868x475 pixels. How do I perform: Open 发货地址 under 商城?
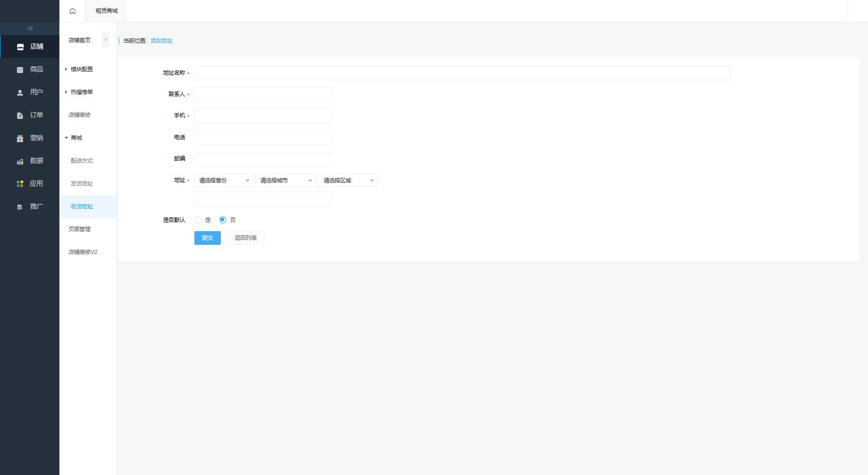[x=82, y=183]
